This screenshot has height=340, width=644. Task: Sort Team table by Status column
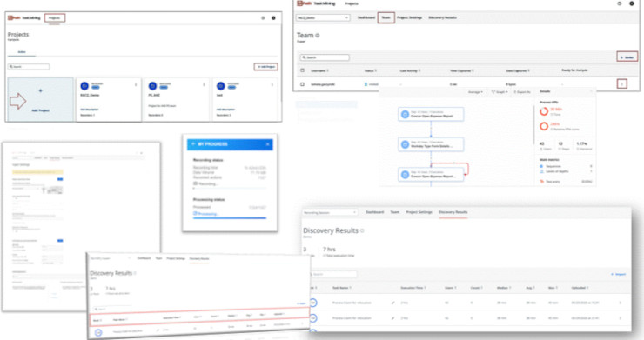(x=371, y=71)
